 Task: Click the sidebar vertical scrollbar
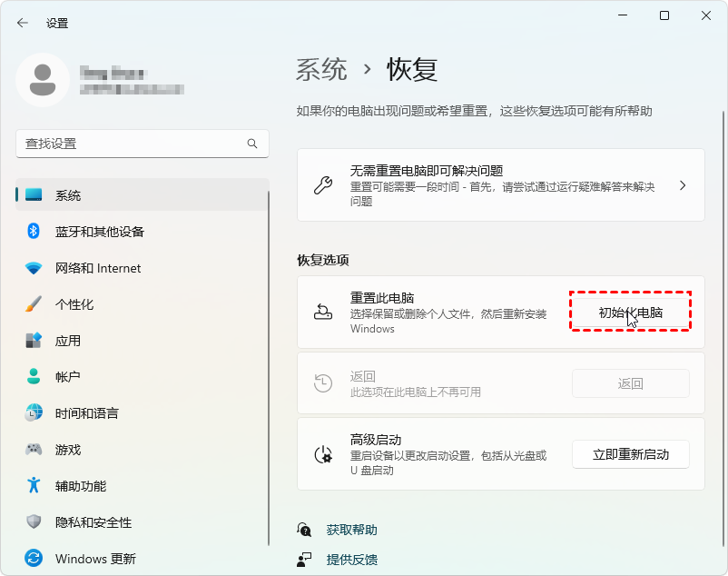(x=269, y=367)
